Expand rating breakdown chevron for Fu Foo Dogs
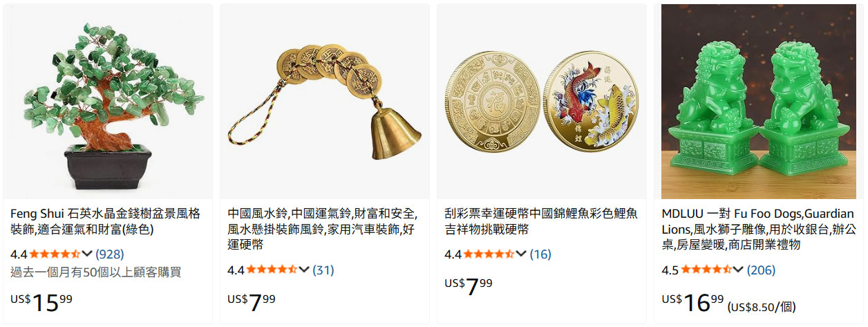This screenshot has width=868, height=327. [x=738, y=270]
